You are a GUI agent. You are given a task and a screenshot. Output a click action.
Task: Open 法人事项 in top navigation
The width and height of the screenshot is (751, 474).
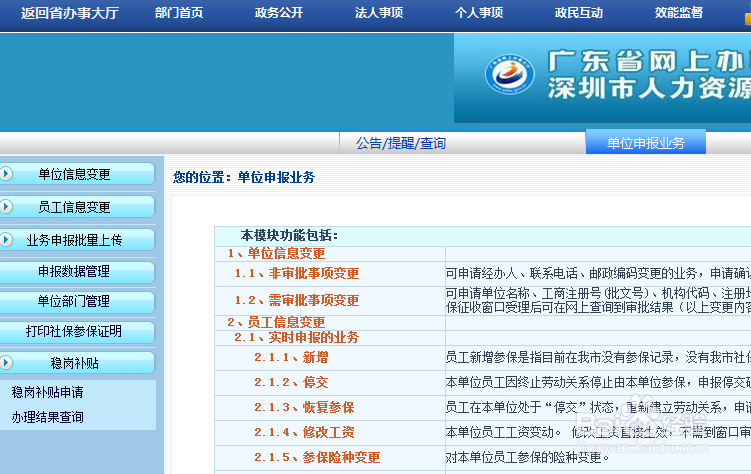pos(379,13)
